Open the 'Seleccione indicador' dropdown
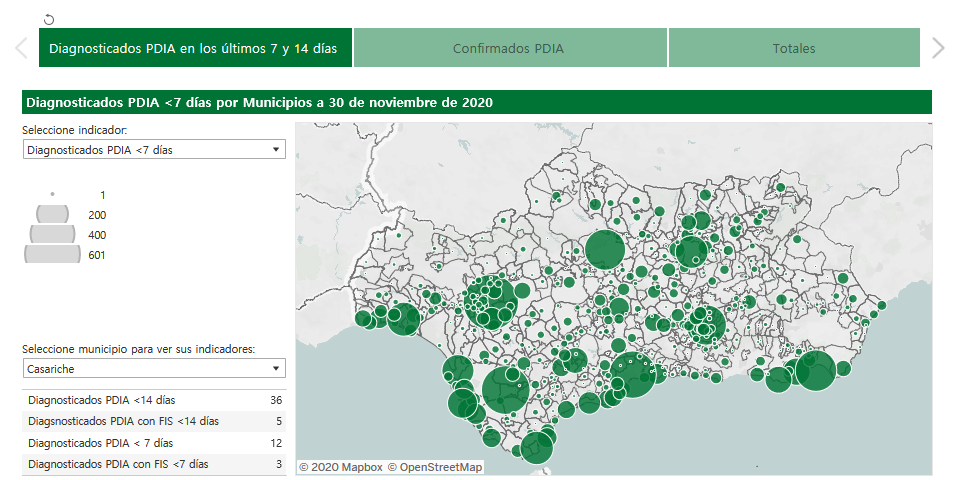Screen dimensions: 955x480 pyautogui.click(x=153, y=150)
